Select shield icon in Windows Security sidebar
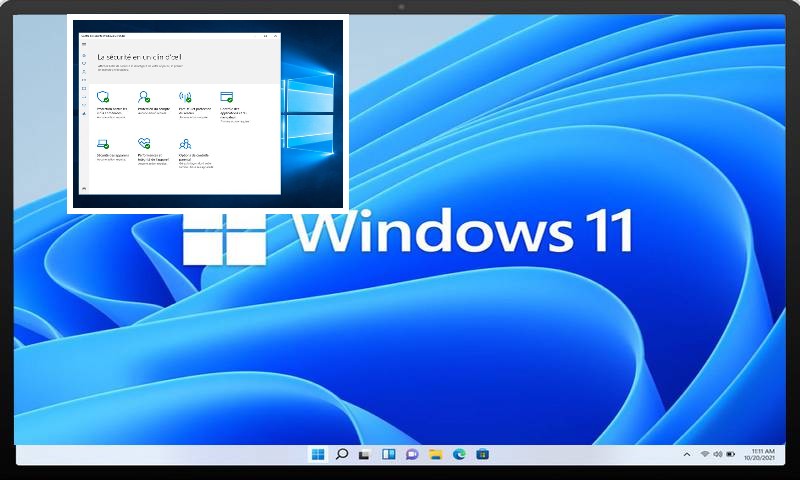Screen dimensions: 800x480 point(84,63)
